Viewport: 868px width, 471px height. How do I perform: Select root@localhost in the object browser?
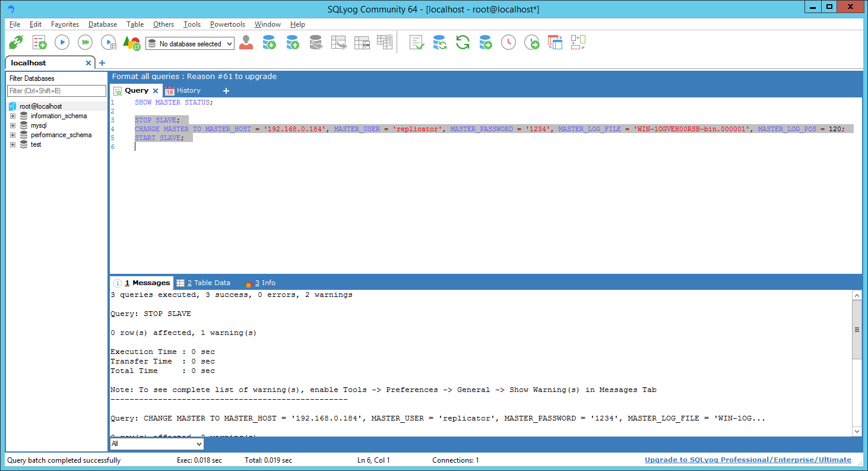coord(40,106)
